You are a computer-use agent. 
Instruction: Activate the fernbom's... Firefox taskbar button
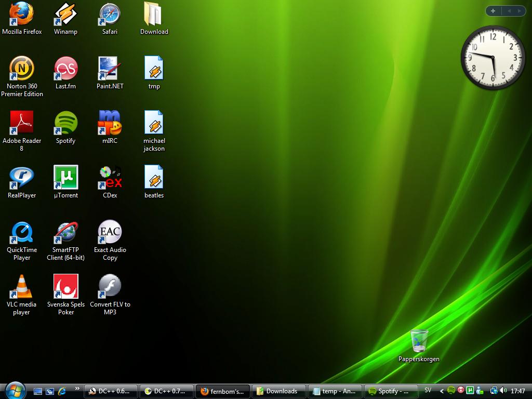pyautogui.click(x=223, y=391)
